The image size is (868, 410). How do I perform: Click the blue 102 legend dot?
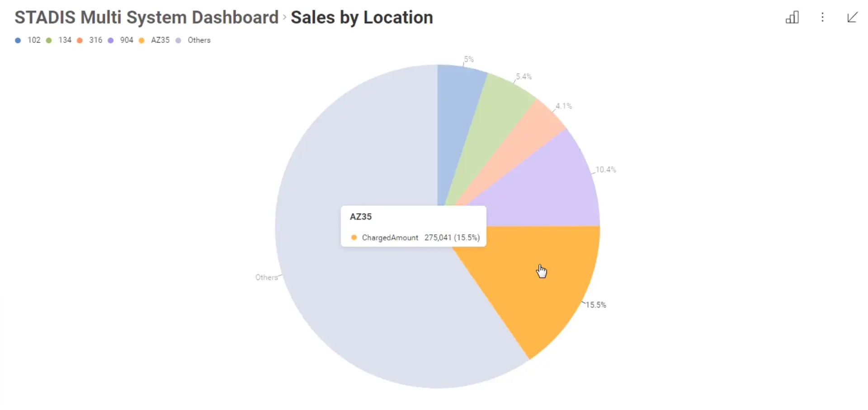pos(17,40)
